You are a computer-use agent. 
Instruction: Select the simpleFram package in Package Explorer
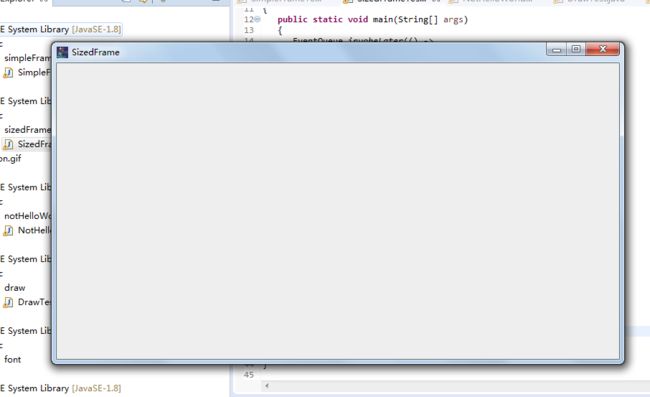pos(27,58)
